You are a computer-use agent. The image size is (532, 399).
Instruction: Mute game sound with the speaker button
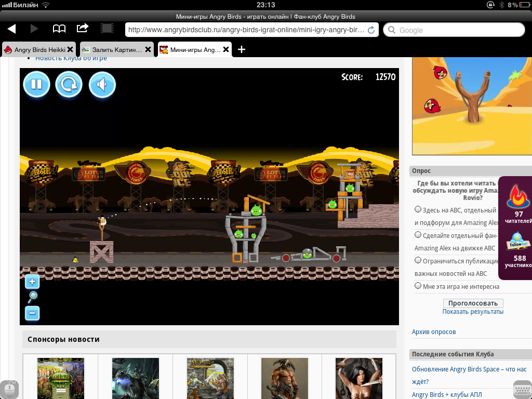point(102,84)
